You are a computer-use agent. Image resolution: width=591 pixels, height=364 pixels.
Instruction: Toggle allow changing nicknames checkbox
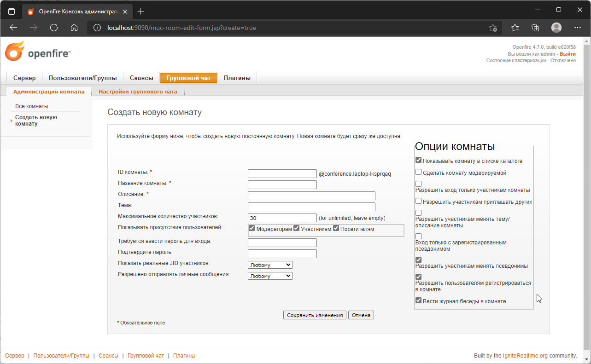pyautogui.click(x=418, y=260)
